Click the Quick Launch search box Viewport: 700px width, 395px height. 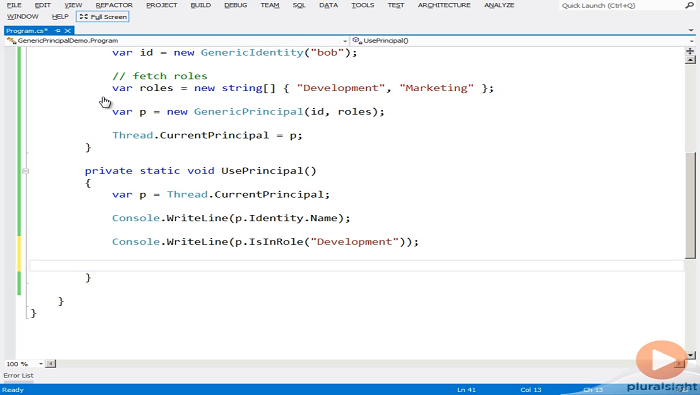click(x=621, y=5)
